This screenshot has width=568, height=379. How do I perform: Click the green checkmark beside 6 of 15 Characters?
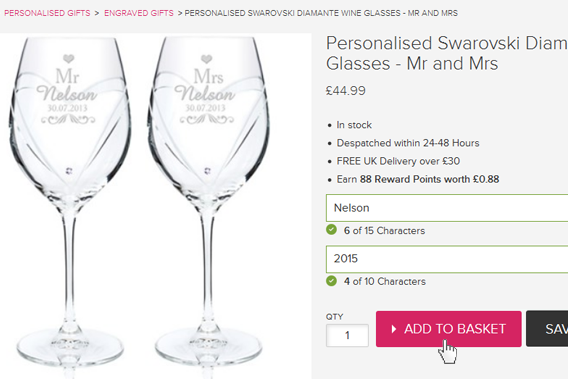[331, 230]
